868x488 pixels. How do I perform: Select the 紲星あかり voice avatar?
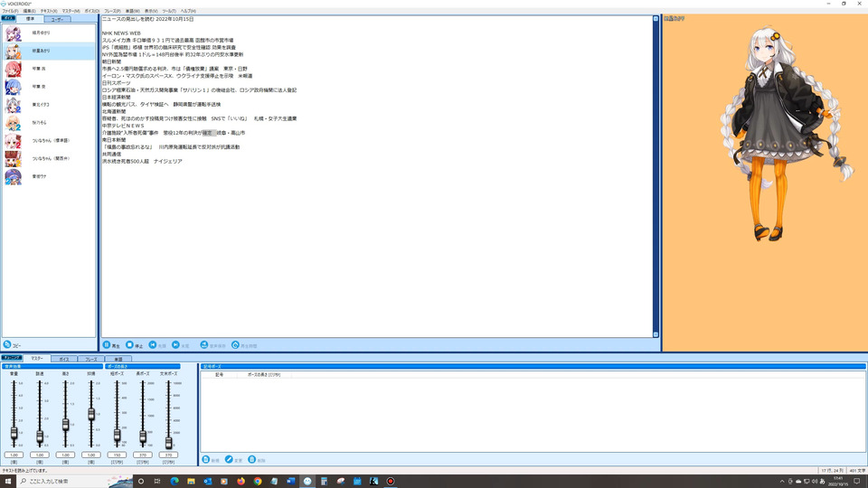13,51
